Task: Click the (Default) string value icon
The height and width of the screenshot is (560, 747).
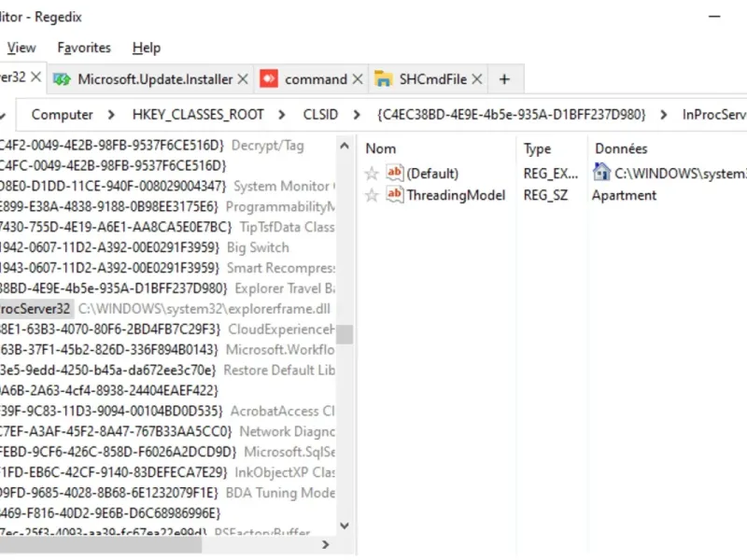Action: coord(395,173)
